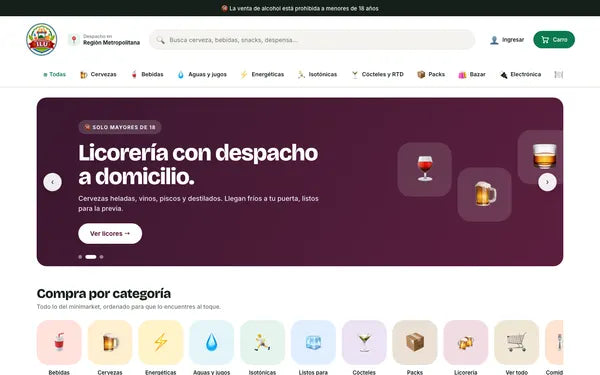Jump to the third carousel dot
600x375 pixels.
(x=101, y=257)
